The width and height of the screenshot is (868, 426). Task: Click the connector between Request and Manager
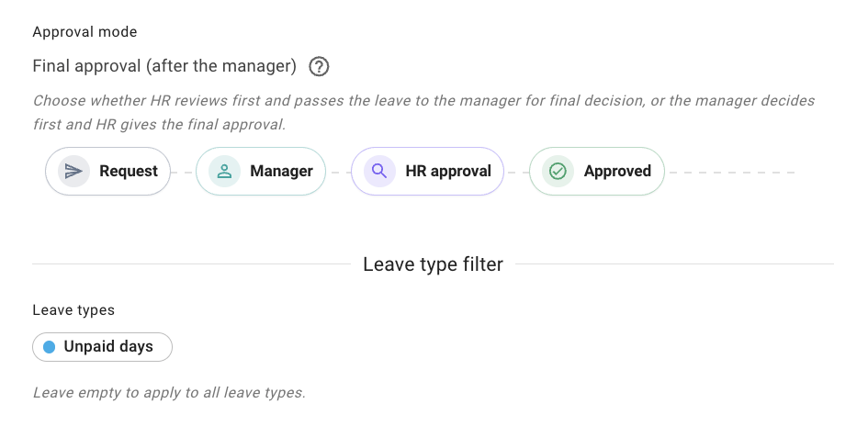(x=183, y=173)
